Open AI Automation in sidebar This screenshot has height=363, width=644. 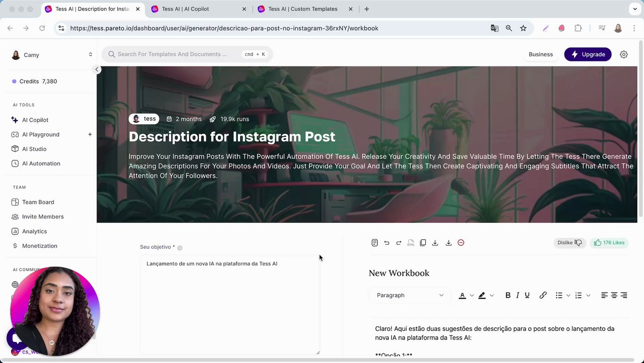point(41,163)
